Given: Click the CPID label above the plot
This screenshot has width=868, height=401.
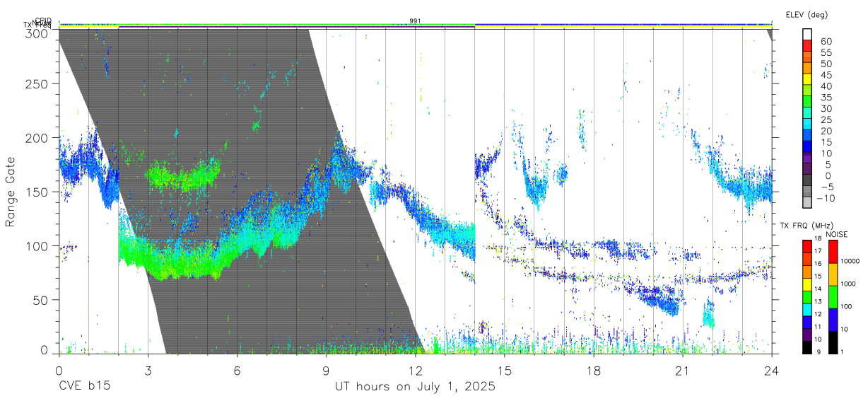Looking at the screenshot, I should coord(43,20).
